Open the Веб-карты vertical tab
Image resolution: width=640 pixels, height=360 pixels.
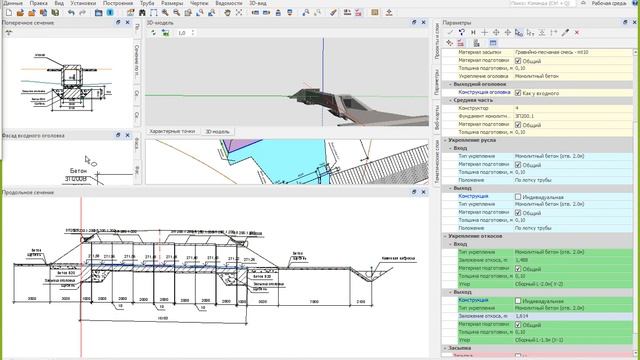click(436, 117)
